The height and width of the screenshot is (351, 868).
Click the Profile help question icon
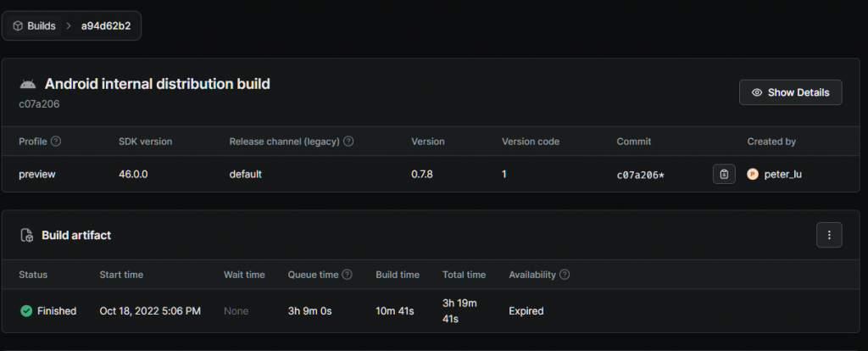click(x=56, y=142)
